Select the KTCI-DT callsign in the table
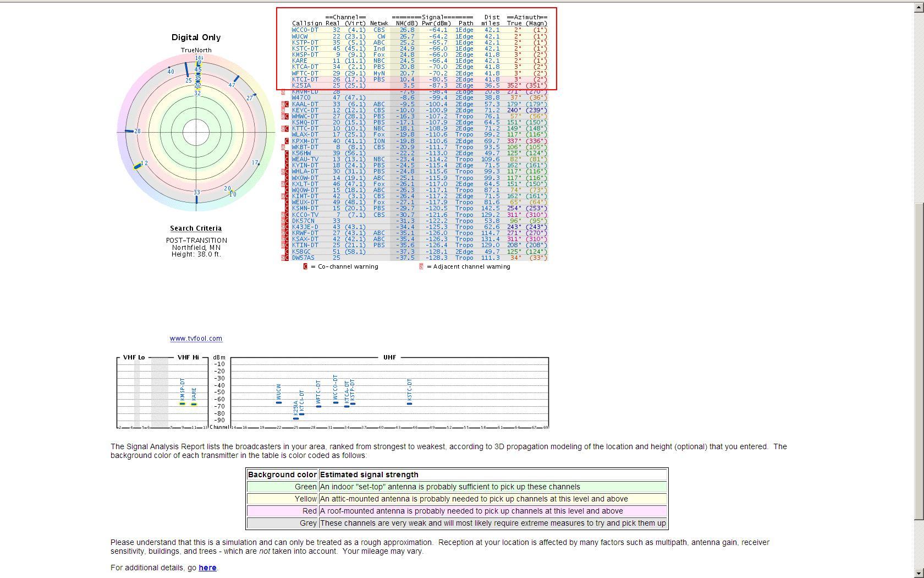The height and width of the screenshot is (578, 924). click(305, 79)
